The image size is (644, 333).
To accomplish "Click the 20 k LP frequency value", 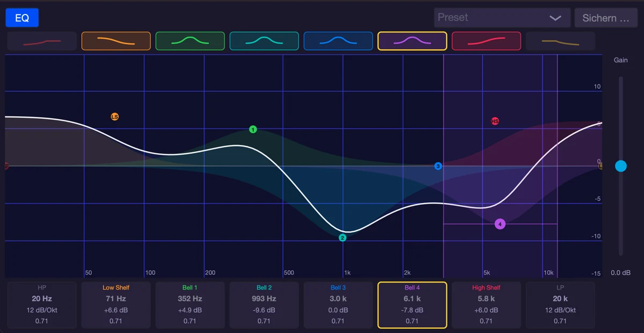I will (x=560, y=299).
